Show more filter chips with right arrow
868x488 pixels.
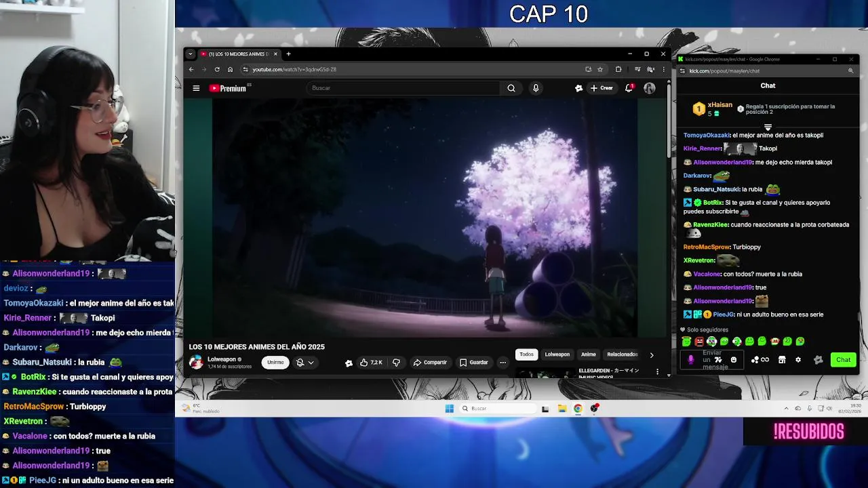tap(652, 354)
